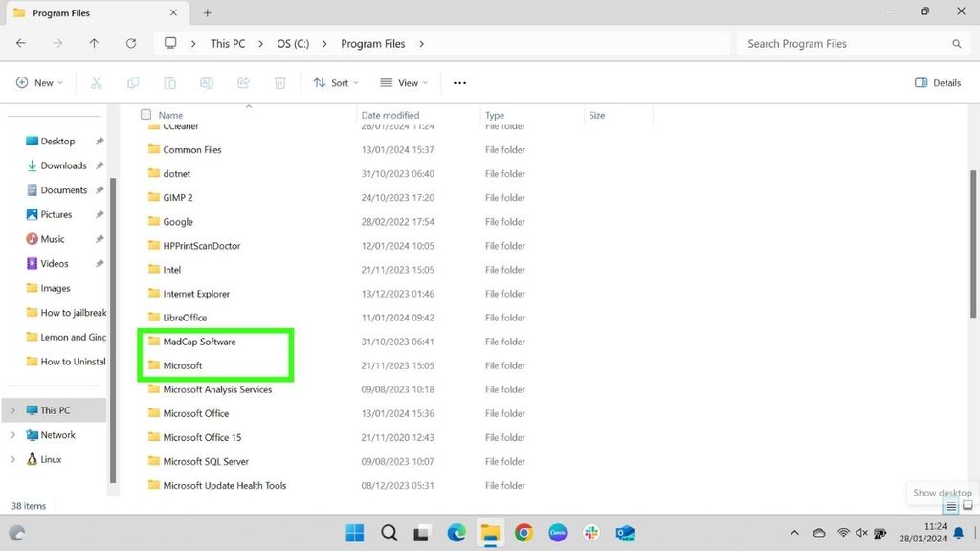This screenshot has width=980, height=551.
Task: Open Google Chrome from the taskbar
Action: point(523,533)
